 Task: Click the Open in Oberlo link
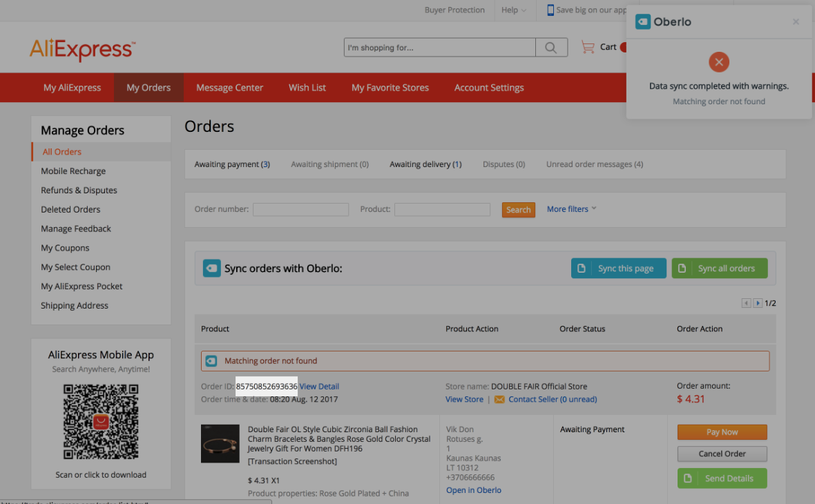point(474,490)
